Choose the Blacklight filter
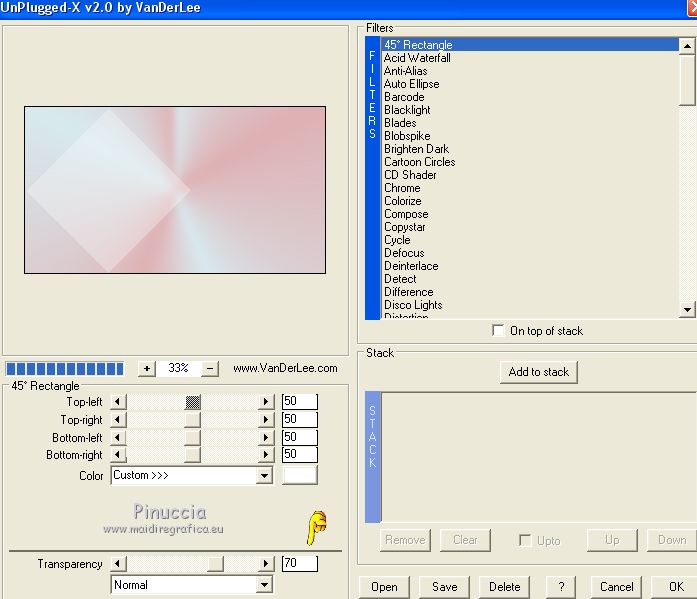The height and width of the screenshot is (599, 697). tap(530, 110)
